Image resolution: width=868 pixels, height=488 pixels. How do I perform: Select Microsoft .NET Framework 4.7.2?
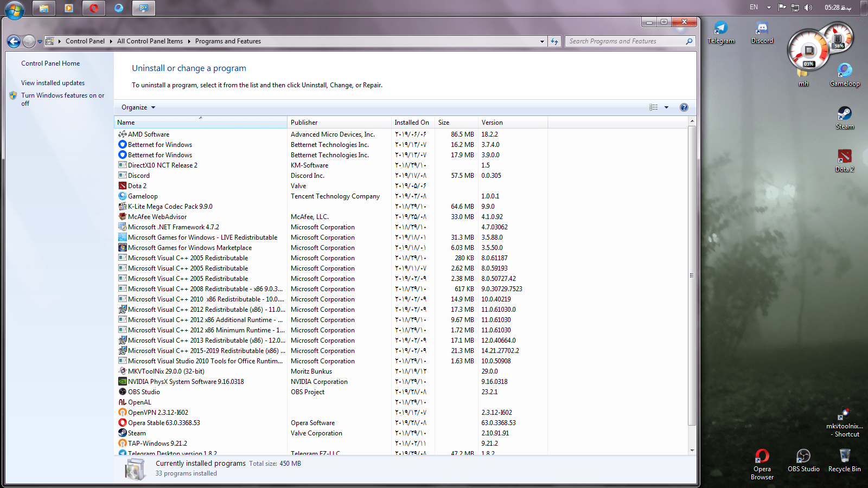tap(331, 227)
